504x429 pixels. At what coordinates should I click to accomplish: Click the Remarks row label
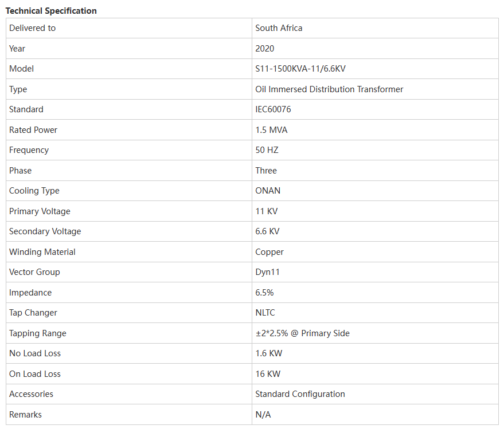click(x=25, y=415)
